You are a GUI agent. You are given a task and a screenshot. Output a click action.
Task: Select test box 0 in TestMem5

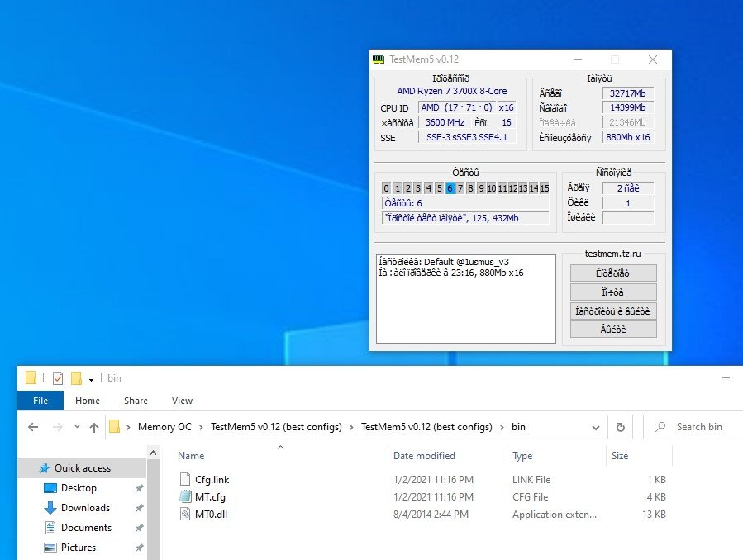(386, 188)
